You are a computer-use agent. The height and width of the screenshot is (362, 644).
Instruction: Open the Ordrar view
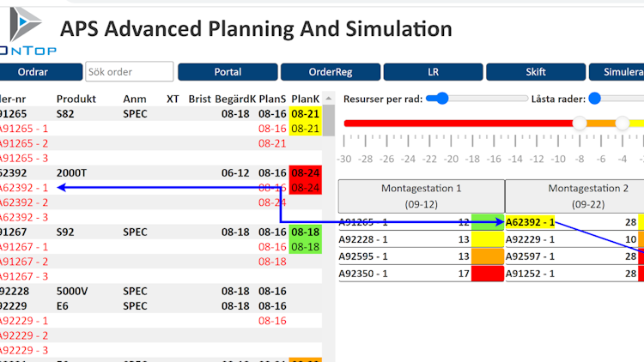(x=40, y=72)
